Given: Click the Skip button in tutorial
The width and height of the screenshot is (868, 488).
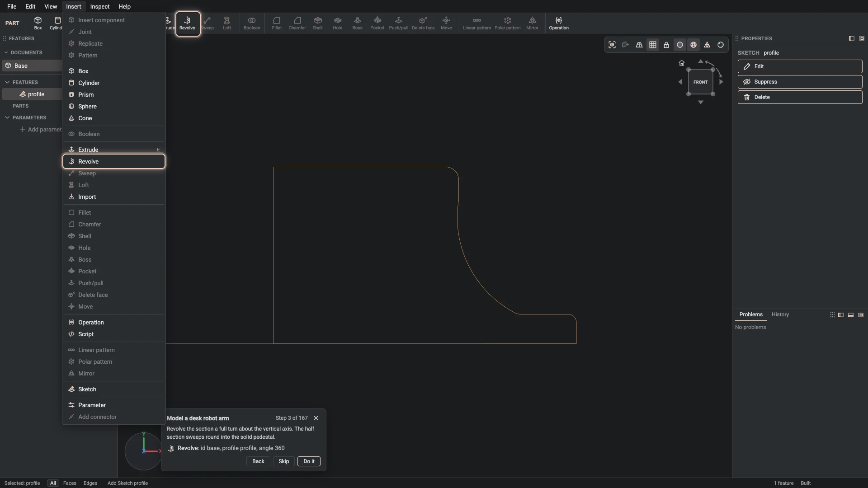Looking at the screenshot, I should click(x=283, y=461).
